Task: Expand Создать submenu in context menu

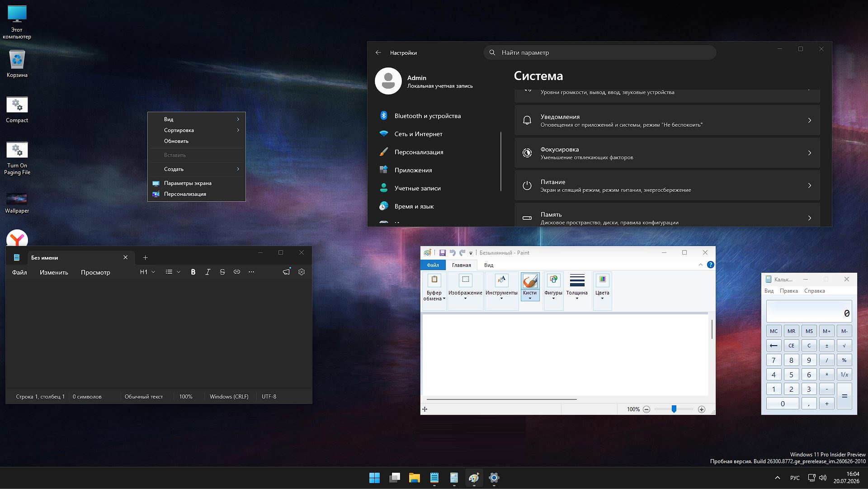Action: (197, 169)
